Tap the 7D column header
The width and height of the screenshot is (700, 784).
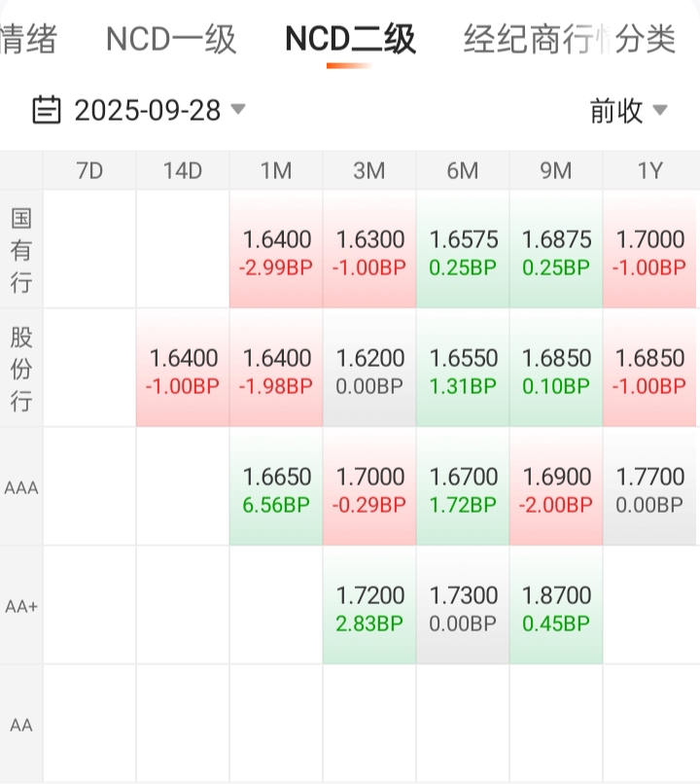89,171
